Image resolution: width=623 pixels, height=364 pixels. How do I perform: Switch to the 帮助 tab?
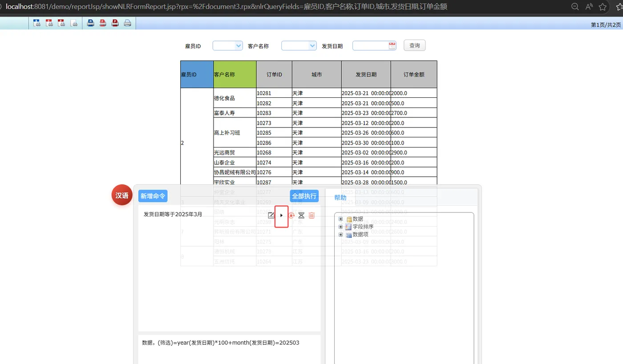(x=340, y=198)
